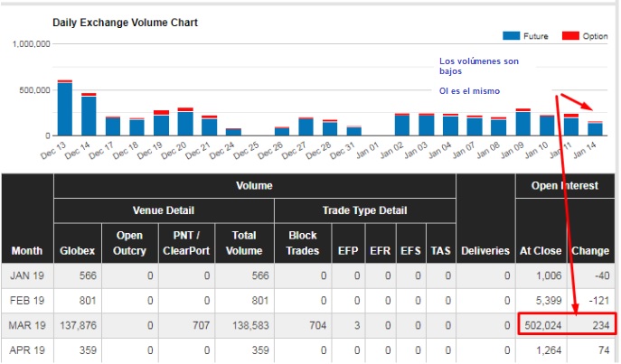Click the Open Outcry column header
The image size is (621, 364).
tap(129, 243)
